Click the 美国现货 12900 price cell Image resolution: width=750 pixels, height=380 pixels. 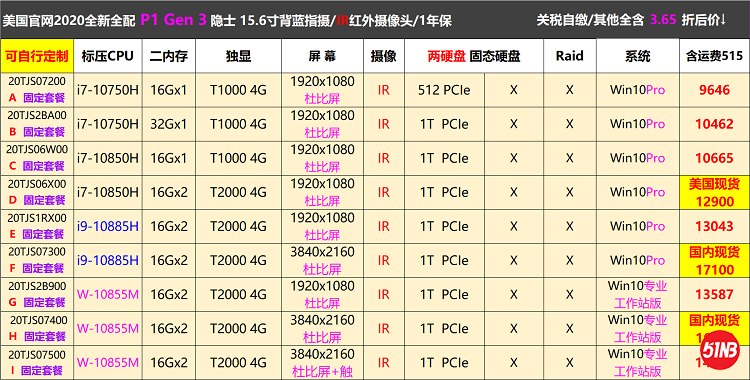[715, 192]
